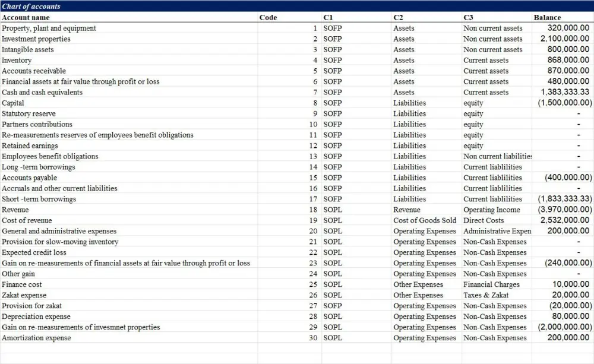Click the Capital balance of (1,500,000.00)

558,103
